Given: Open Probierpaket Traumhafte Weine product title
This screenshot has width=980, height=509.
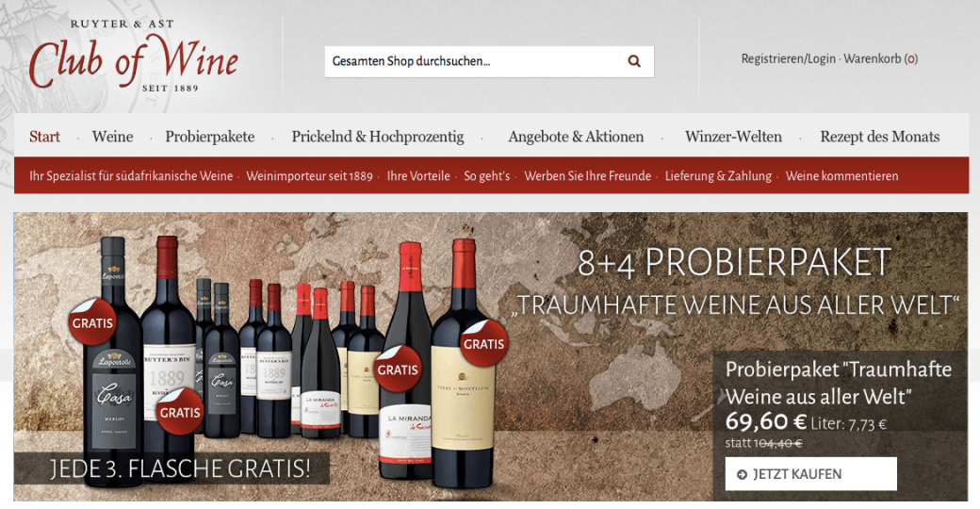Looking at the screenshot, I should [x=839, y=383].
